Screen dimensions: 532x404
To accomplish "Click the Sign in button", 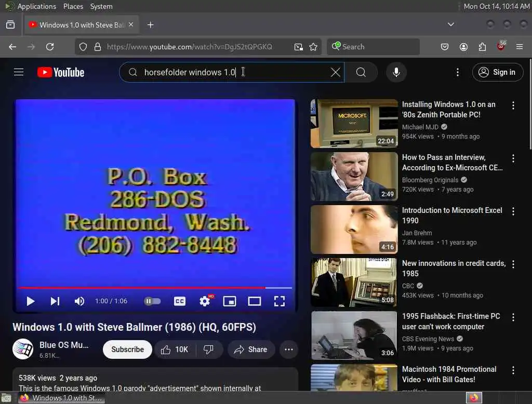I will coord(497,72).
